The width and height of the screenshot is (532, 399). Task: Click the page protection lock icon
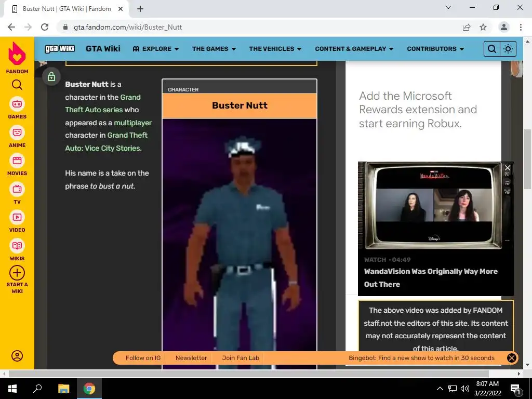coord(51,76)
